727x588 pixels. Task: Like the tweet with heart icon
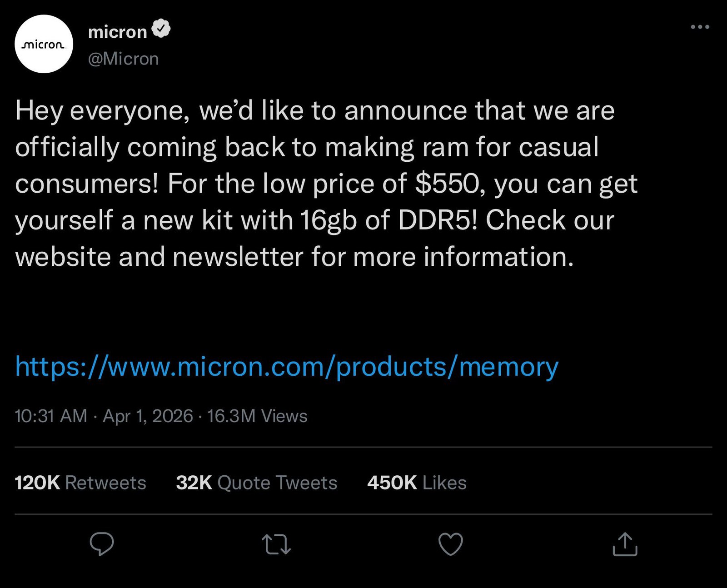point(450,544)
